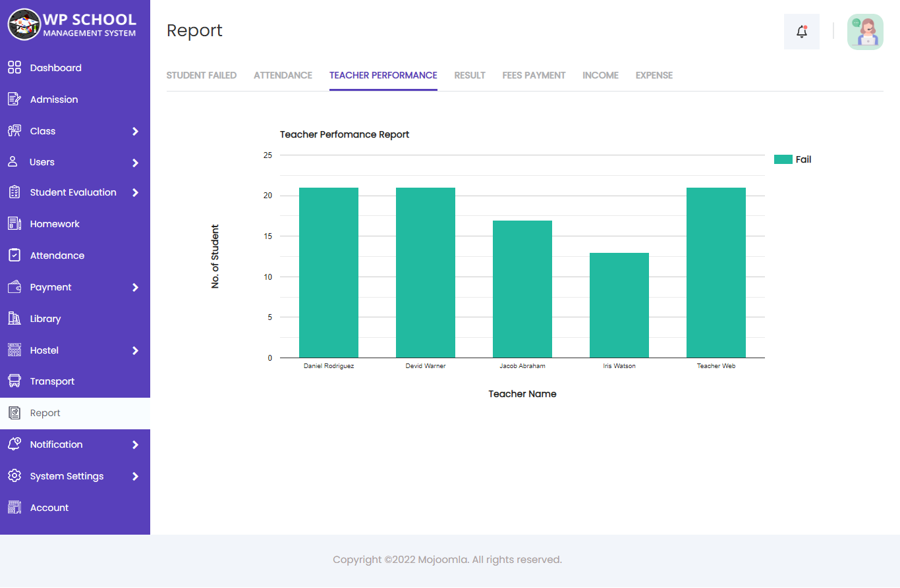
Task: Select the Teacher Performance tab
Action: [x=383, y=76]
